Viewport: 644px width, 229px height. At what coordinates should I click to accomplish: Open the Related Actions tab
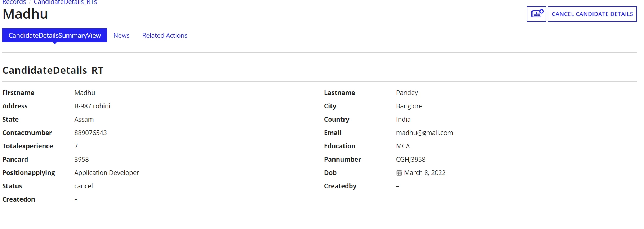tap(165, 35)
